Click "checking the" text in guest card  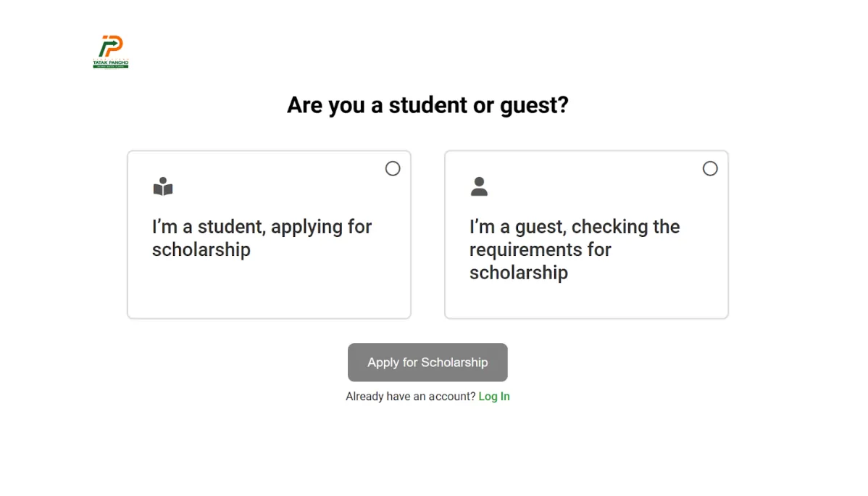(625, 227)
